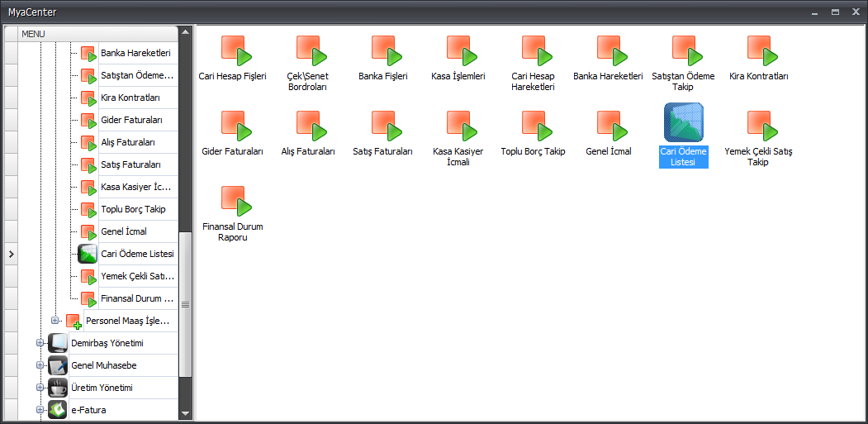The height and width of the screenshot is (424, 868).
Task: Maximize the MyaCenter window
Action: tap(835, 12)
